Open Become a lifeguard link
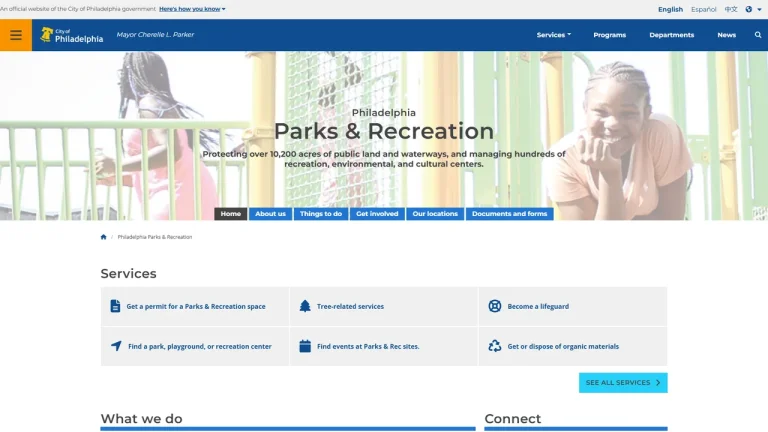Viewport: 768px width, 432px height. [538, 306]
